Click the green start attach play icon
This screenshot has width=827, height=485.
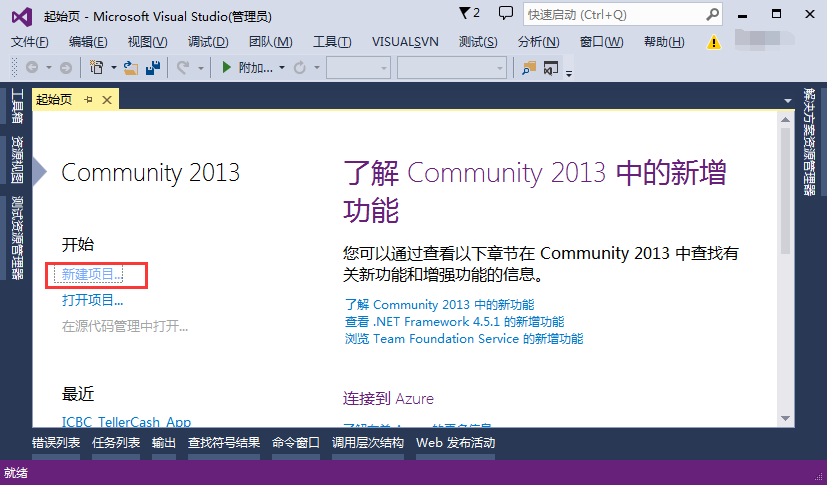click(x=226, y=67)
